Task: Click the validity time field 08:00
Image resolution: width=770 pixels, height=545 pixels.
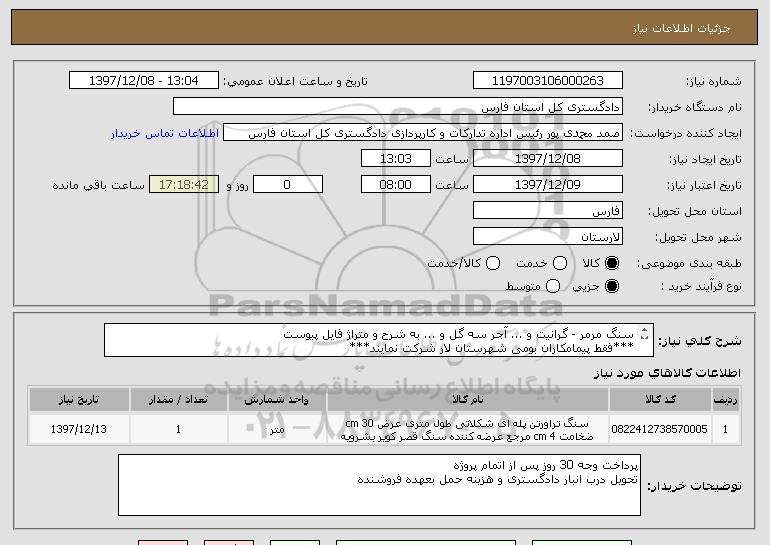Action: (x=396, y=185)
